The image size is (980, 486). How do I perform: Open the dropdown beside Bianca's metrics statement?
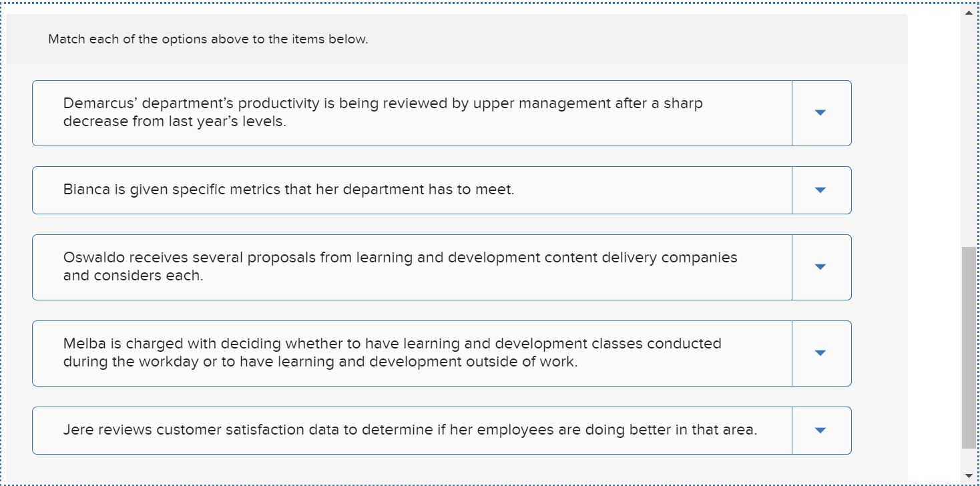[821, 190]
